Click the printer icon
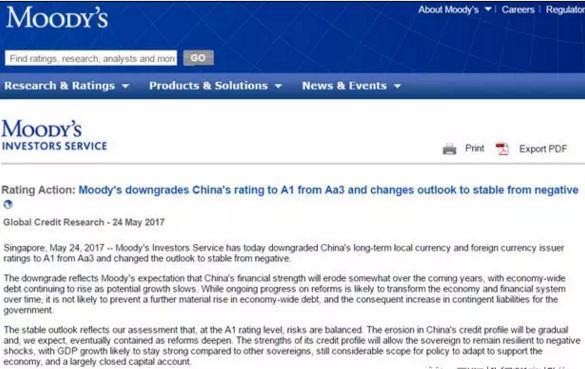The width and height of the screenshot is (585, 369). click(449, 149)
